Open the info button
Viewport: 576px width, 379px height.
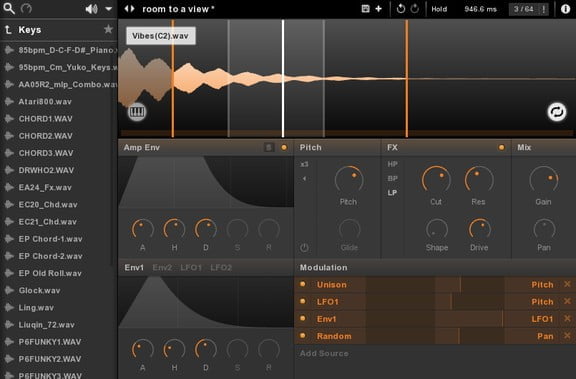(565, 9)
